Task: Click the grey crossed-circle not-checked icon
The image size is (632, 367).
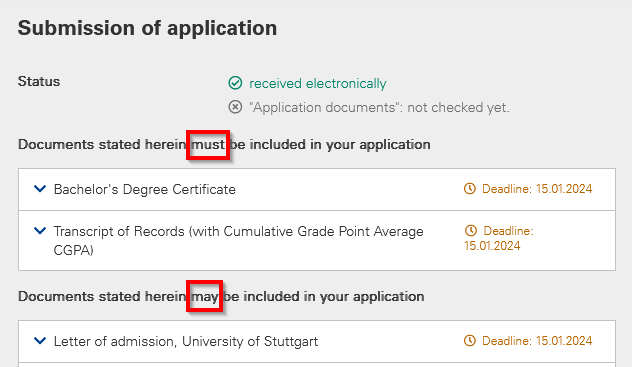Action: pyautogui.click(x=235, y=107)
